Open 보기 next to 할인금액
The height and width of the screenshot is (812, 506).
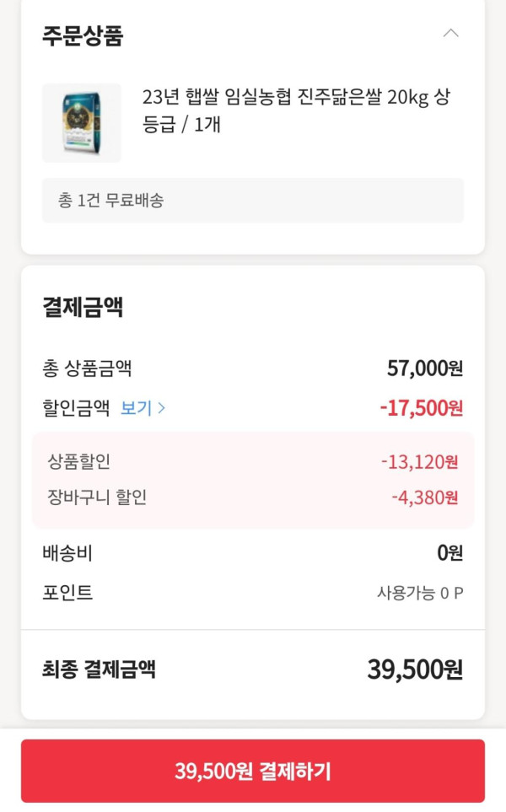[x=136, y=408]
